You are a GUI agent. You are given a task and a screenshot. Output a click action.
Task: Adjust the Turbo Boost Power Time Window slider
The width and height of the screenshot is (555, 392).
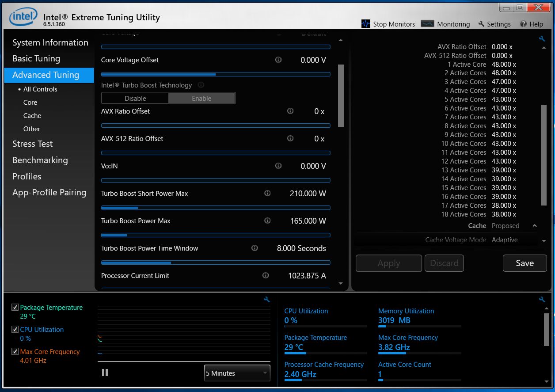(x=216, y=263)
